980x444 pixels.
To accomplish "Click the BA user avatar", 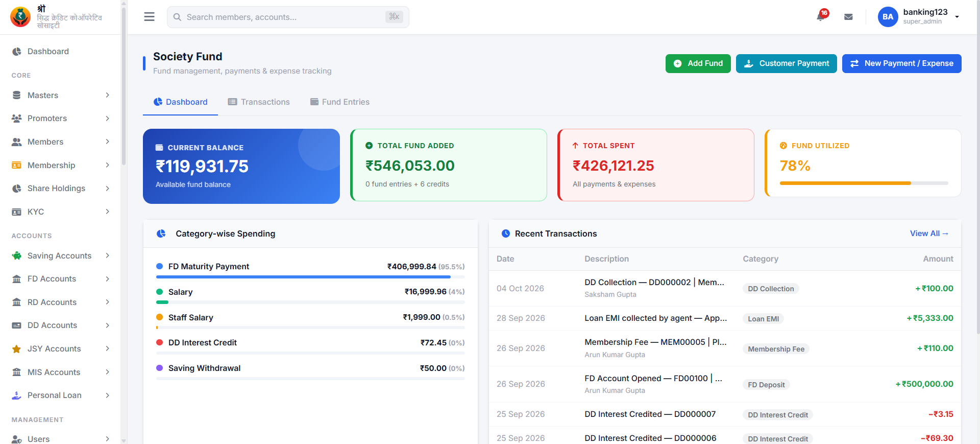I will [x=888, y=17].
